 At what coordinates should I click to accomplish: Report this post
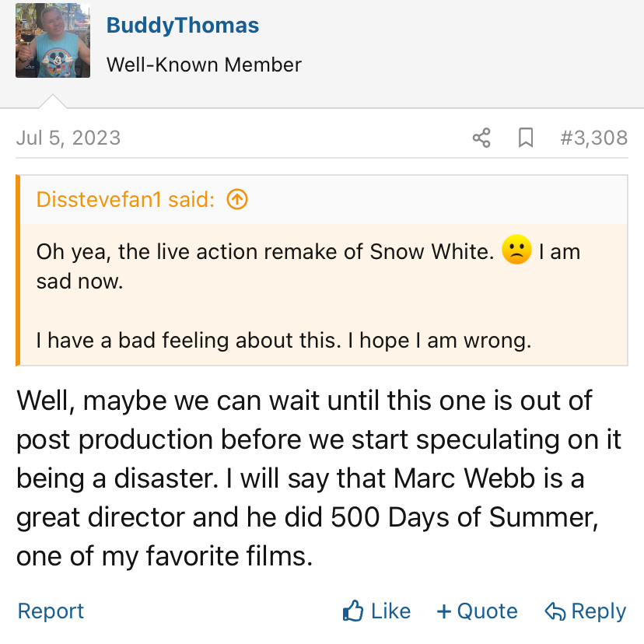pos(51,611)
